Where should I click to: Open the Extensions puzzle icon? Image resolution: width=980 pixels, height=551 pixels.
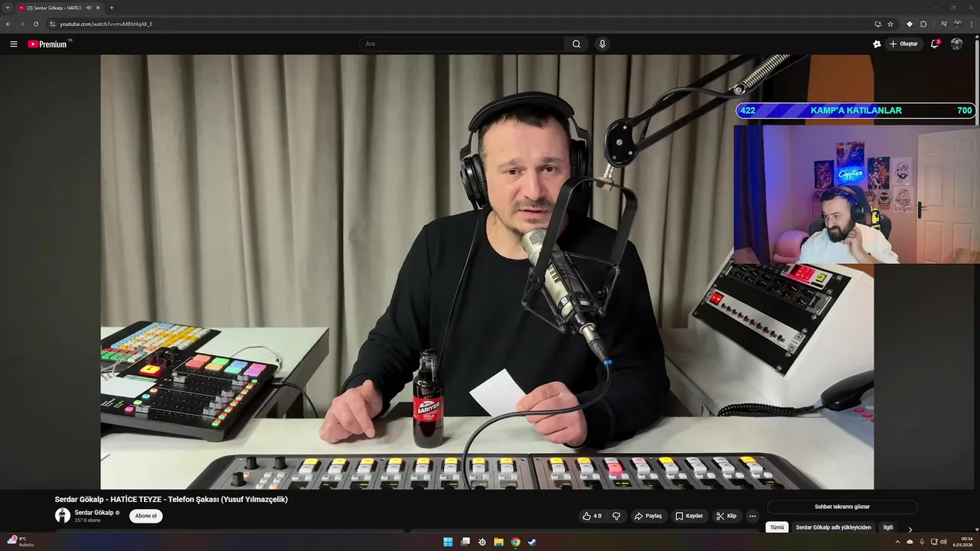pyautogui.click(x=923, y=24)
